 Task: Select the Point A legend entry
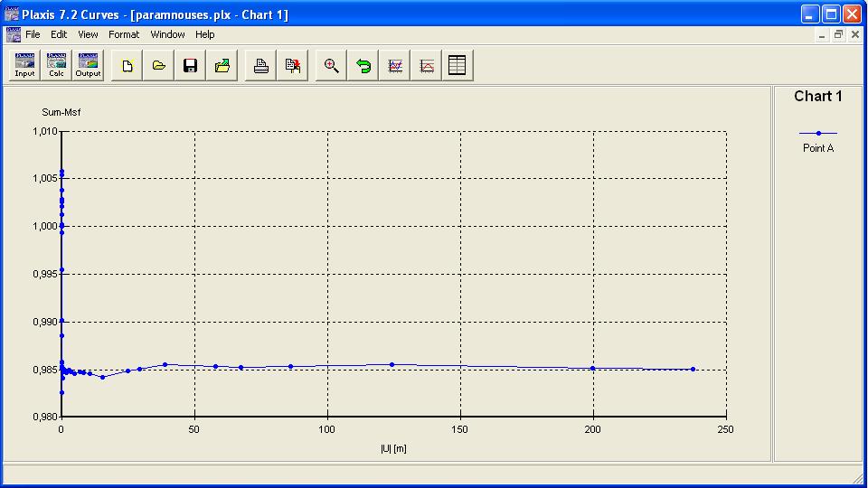(818, 148)
